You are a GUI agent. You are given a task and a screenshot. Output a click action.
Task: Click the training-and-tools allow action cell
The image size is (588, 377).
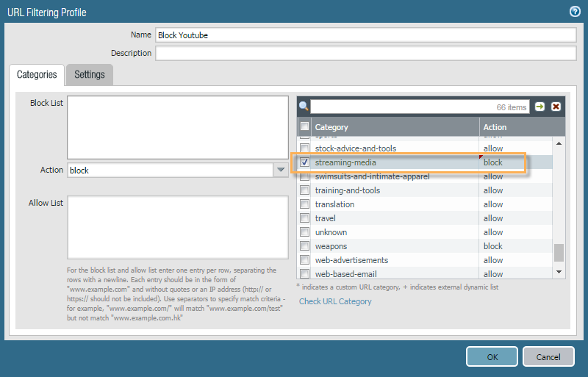[x=516, y=190]
